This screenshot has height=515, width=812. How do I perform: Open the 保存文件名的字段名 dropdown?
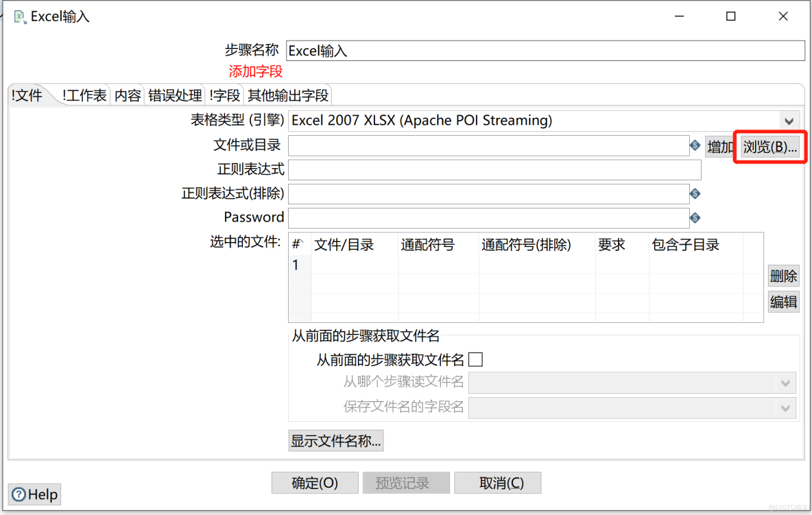tap(786, 408)
